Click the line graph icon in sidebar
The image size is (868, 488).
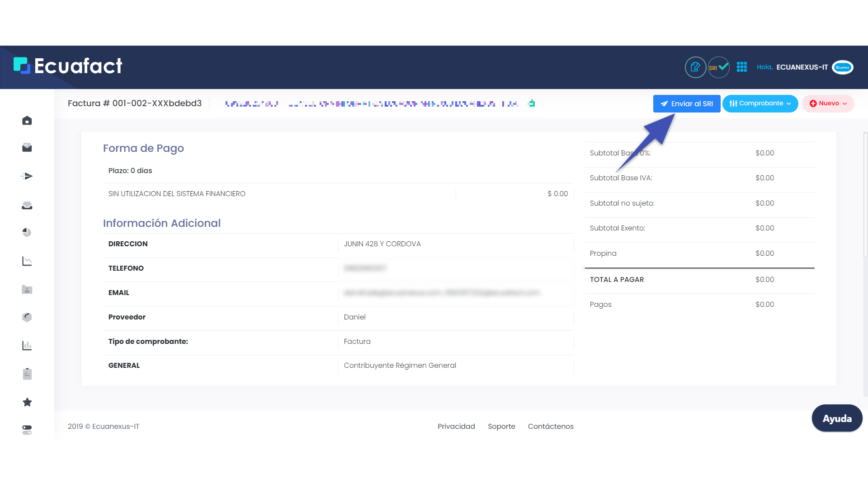click(27, 261)
